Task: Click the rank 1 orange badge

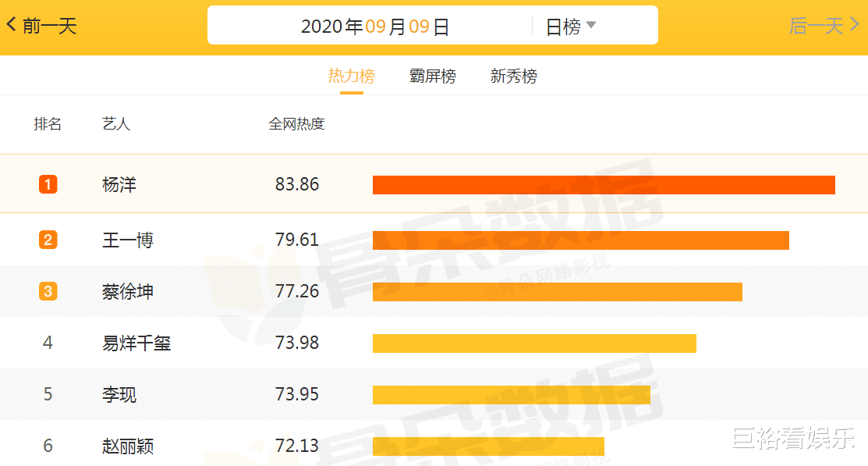Action: click(48, 184)
